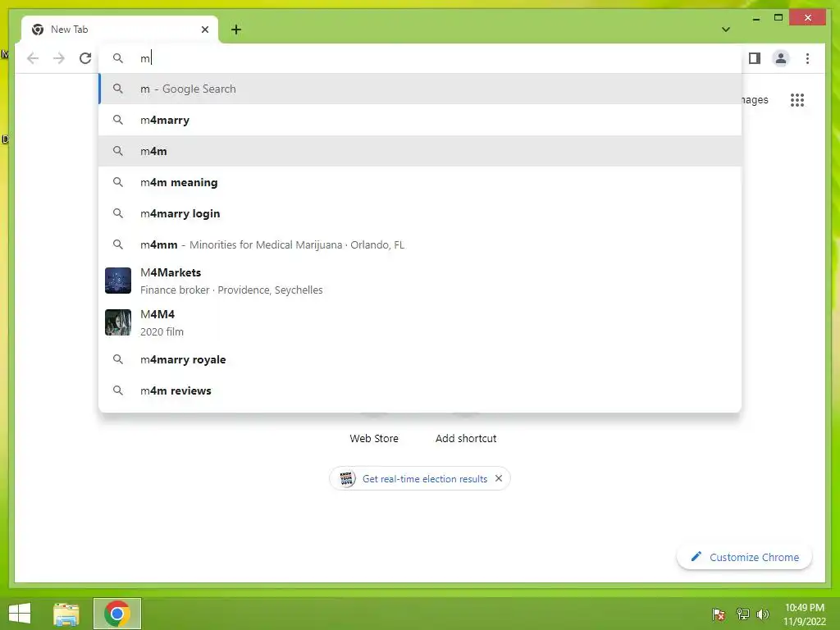840x630 pixels.
Task: Click the search icon beside m4m reviews
Action: pos(118,390)
